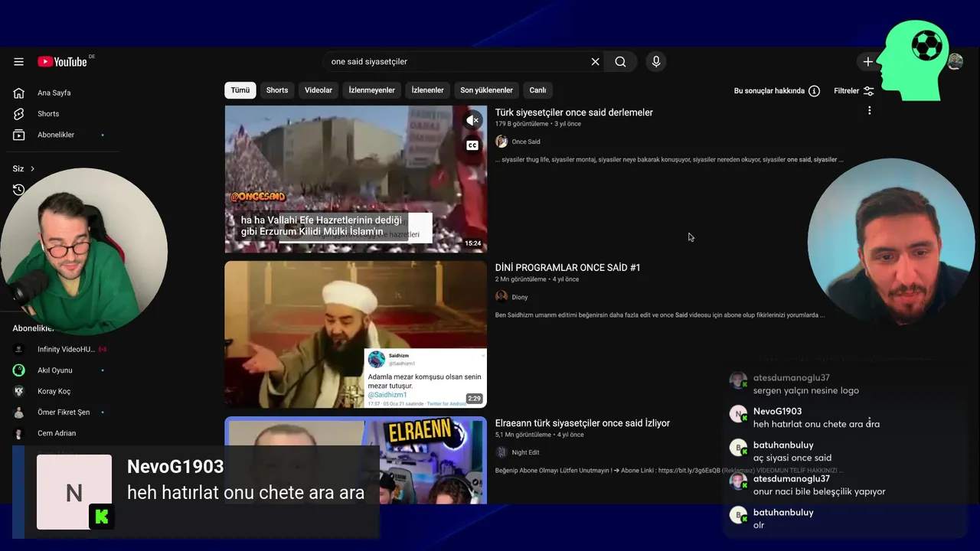Click the Bu sonuçlar hakkında info icon
Image resolution: width=980 pixels, height=551 pixels.
[814, 91]
